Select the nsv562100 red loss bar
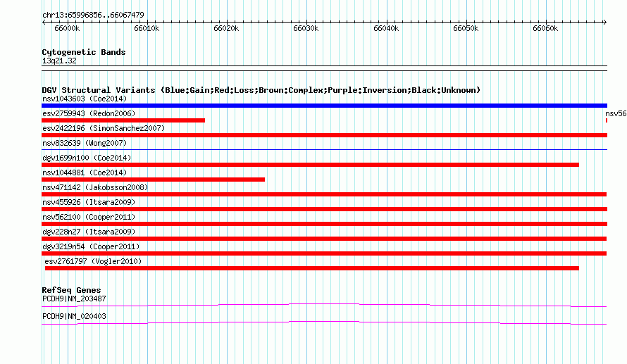The width and height of the screenshot is (627, 364). (324, 224)
